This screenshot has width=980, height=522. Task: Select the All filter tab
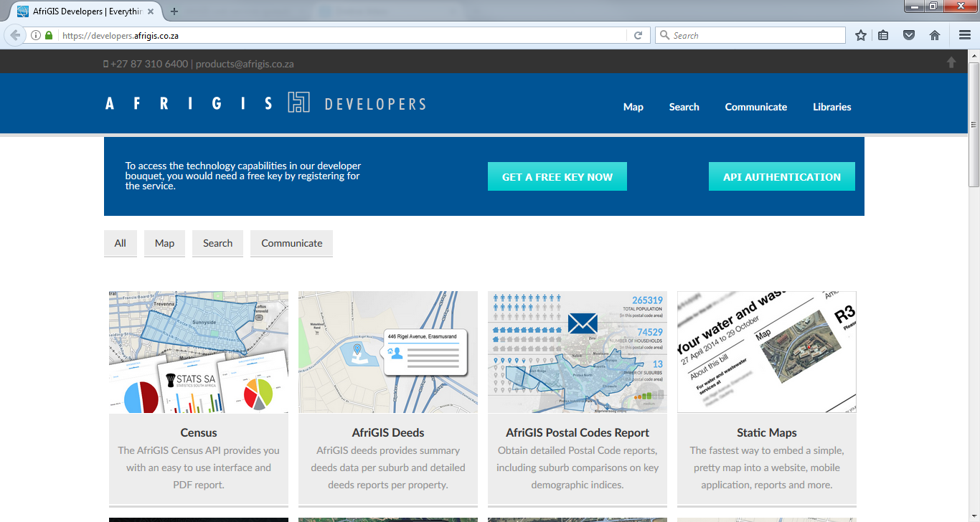click(120, 243)
